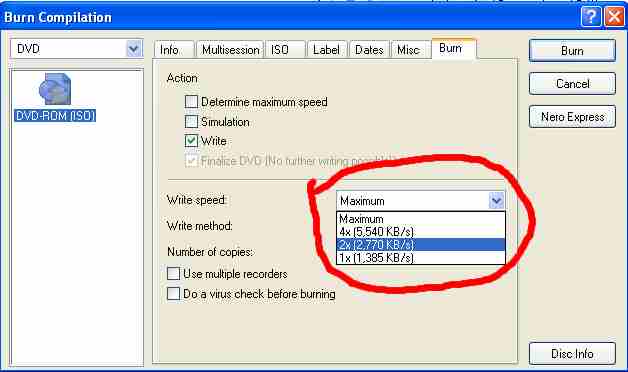628x372 pixels.
Task: Open the DVD disc type dropdown
Action: (134, 49)
